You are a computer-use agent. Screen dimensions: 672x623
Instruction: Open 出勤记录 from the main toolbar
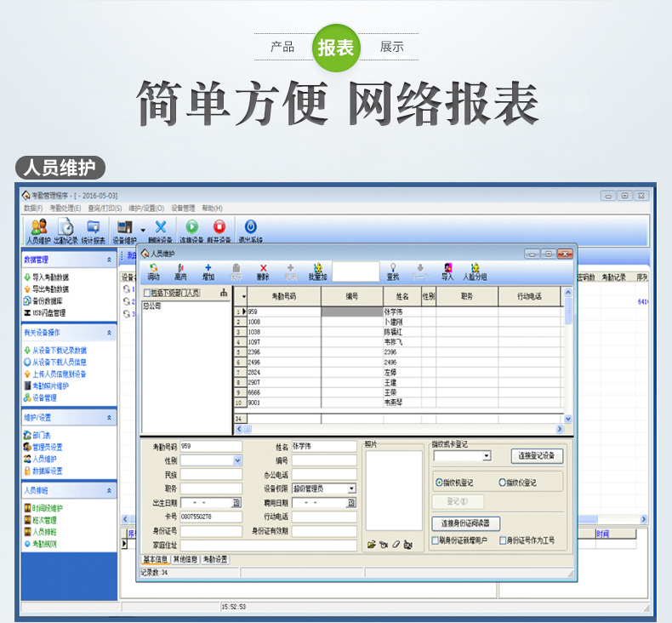tap(65, 228)
